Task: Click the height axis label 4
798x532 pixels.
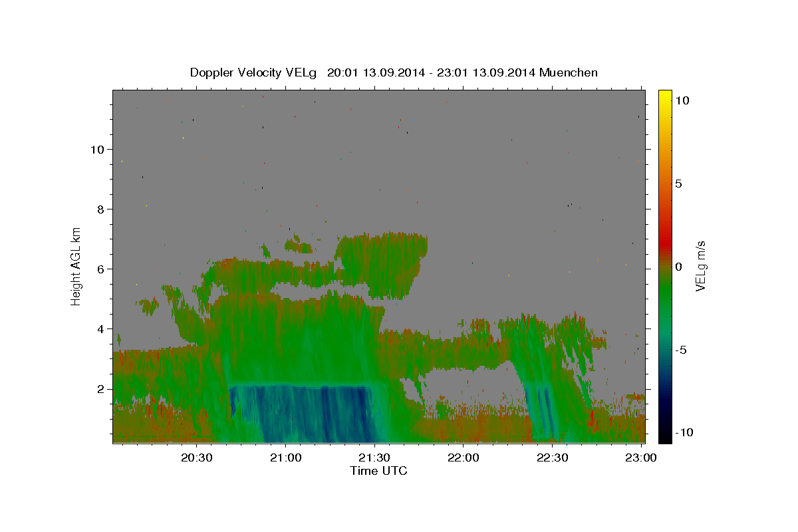Action: (x=101, y=329)
